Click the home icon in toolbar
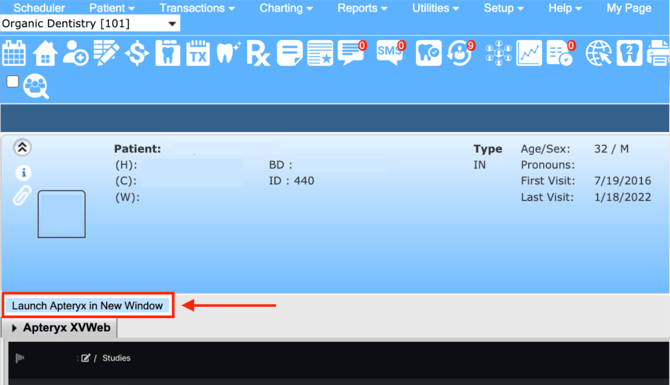Viewport: 670px width, 385px height. point(45,53)
